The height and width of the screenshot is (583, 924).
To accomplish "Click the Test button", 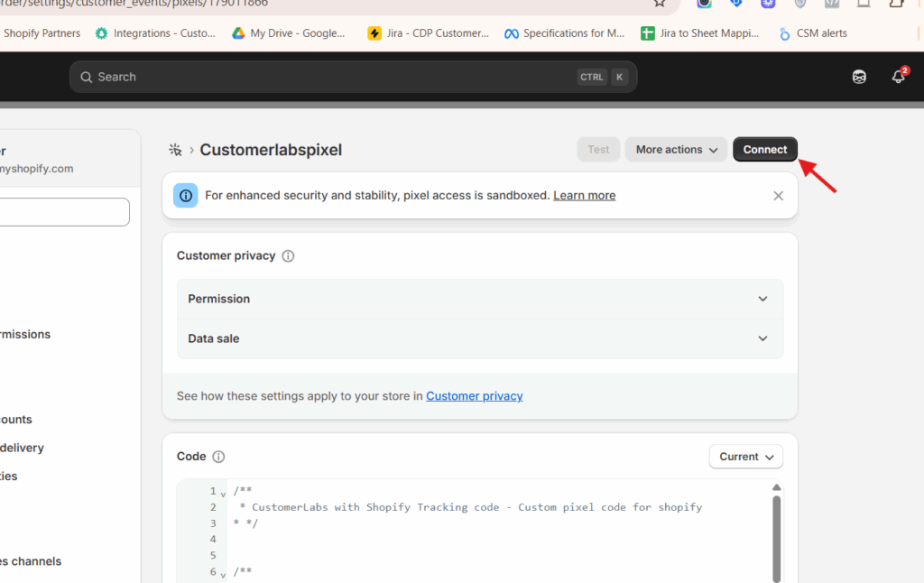I will [598, 150].
